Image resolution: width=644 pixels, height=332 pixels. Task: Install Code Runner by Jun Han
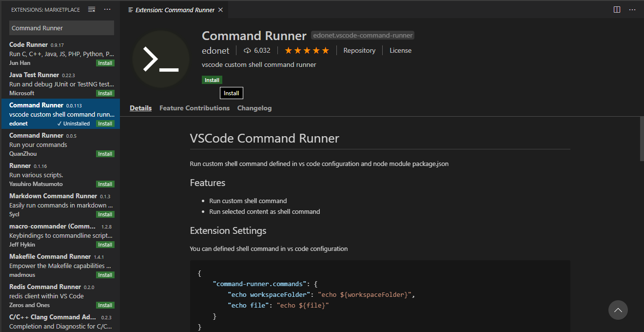[x=105, y=62]
